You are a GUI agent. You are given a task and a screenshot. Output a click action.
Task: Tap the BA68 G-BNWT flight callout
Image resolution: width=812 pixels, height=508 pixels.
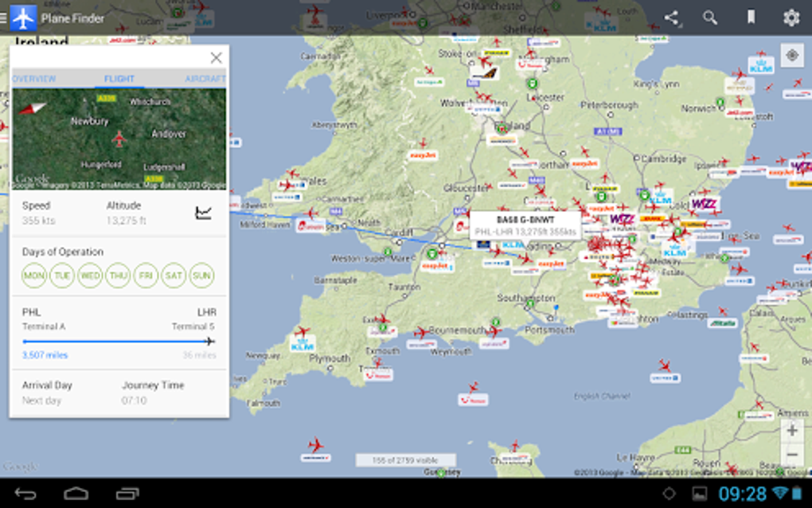pos(525,226)
